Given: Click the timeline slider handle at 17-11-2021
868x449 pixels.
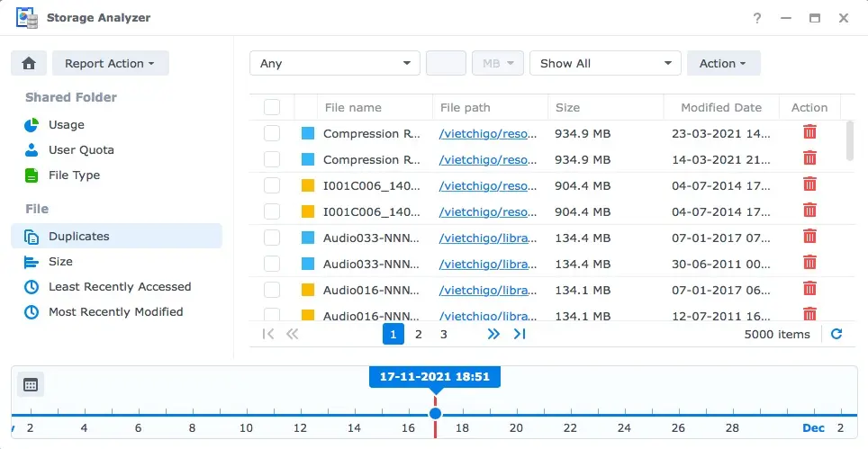Looking at the screenshot, I should pos(435,414).
